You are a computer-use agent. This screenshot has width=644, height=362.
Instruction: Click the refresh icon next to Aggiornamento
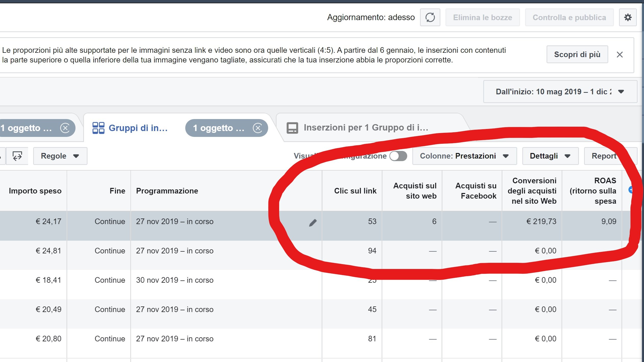click(430, 17)
